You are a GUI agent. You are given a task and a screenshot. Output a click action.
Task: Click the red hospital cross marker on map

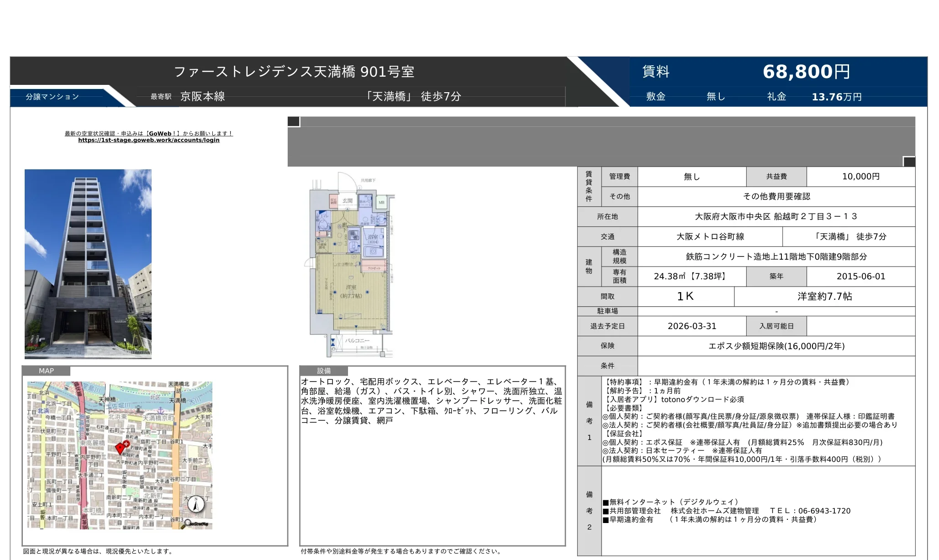[127, 443]
